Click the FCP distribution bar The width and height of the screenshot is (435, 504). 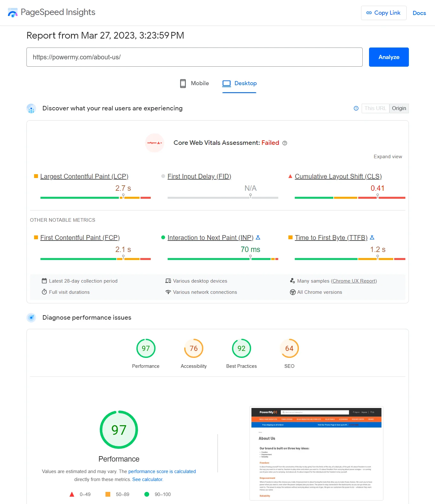coord(96,259)
